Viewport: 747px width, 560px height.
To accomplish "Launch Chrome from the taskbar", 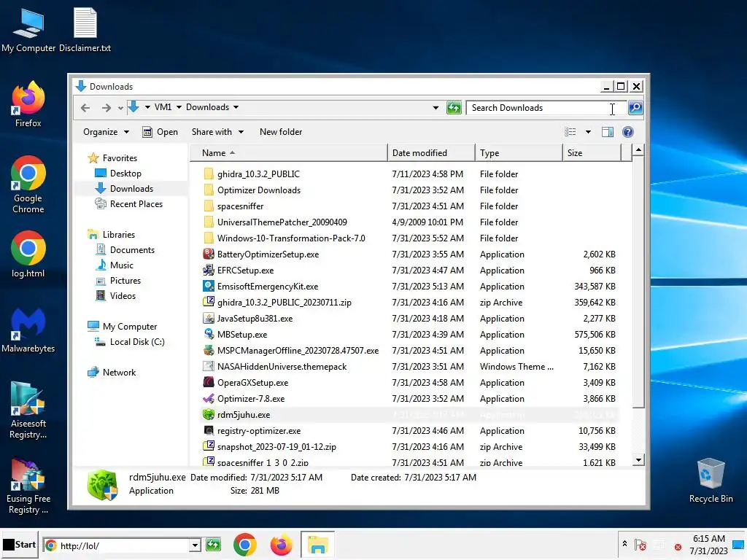I will pyautogui.click(x=245, y=545).
